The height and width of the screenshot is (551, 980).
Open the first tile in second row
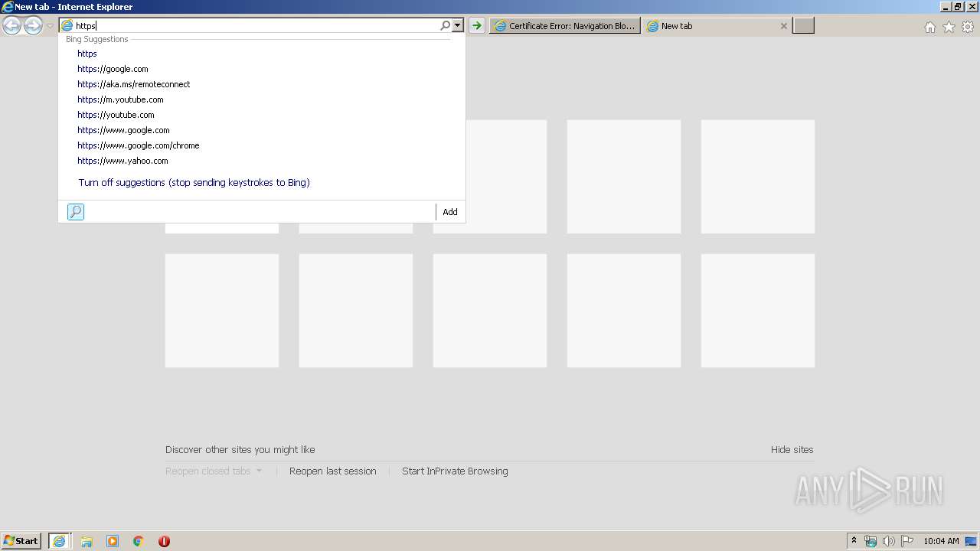(222, 311)
